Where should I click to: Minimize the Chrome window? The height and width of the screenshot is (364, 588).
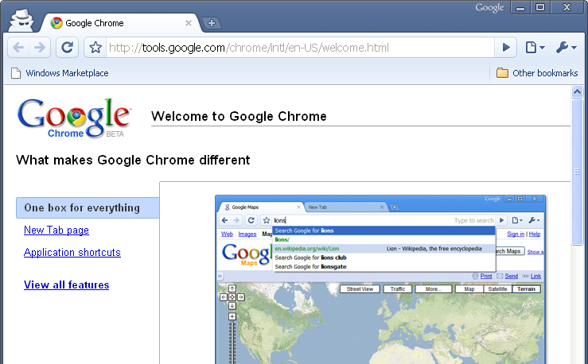(520, 7)
